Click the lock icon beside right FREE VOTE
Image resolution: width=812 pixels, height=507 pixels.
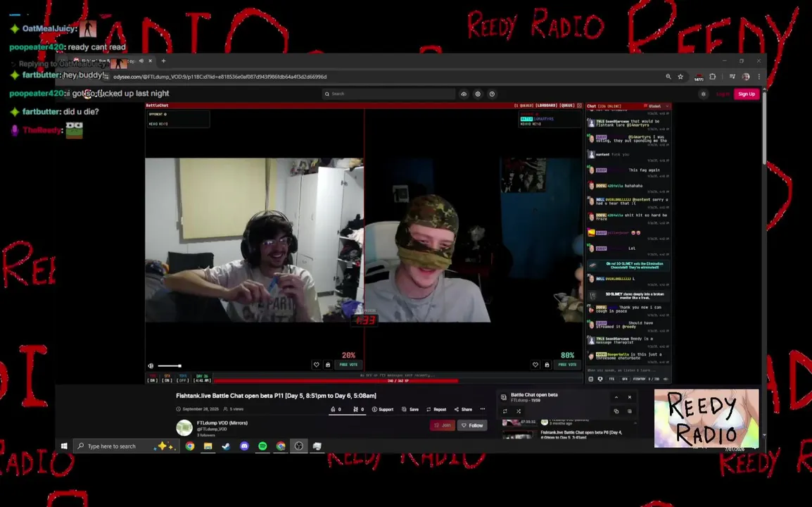[547, 365]
